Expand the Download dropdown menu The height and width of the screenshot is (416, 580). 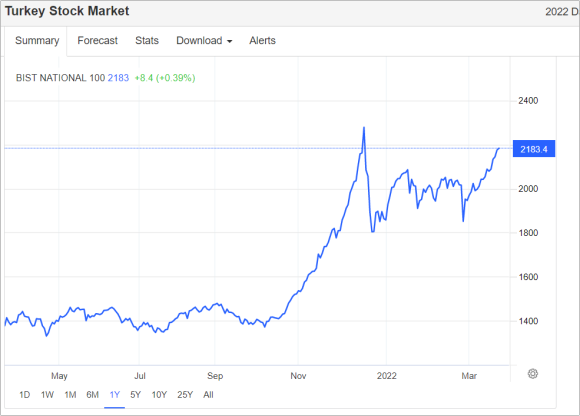click(204, 41)
